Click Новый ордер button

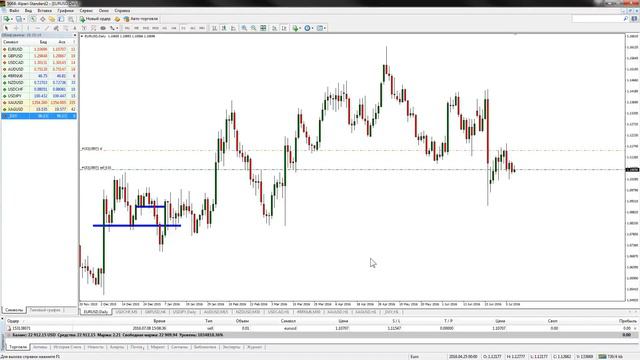(x=95, y=19)
